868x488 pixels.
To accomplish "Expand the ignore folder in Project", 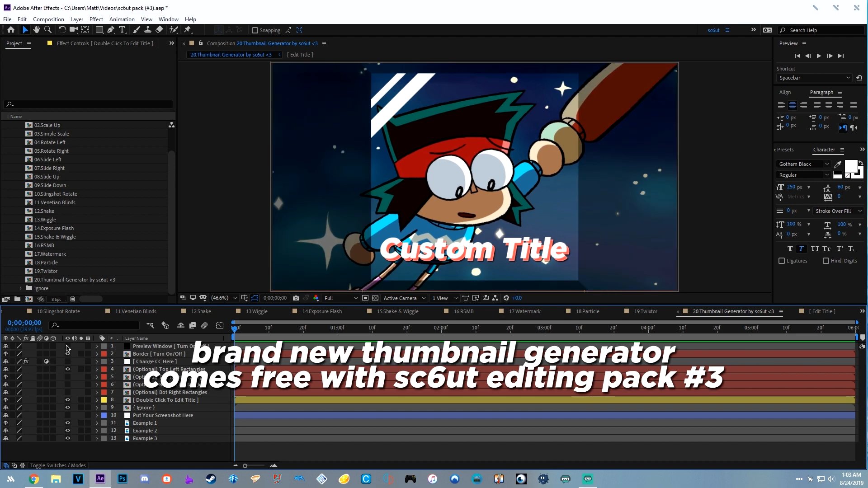I will [x=20, y=288].
